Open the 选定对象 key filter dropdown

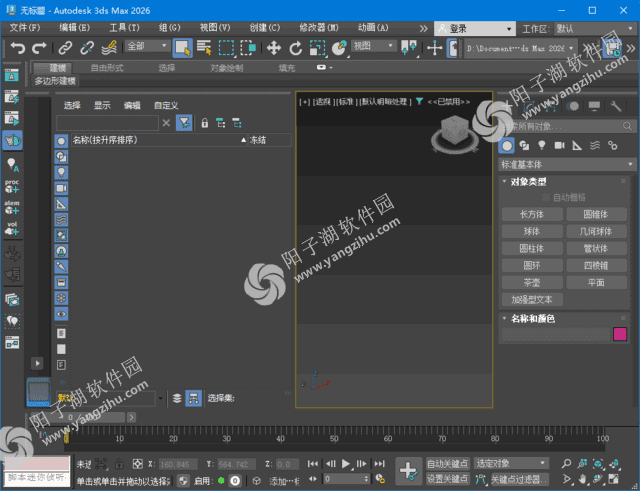click(511, 464)
